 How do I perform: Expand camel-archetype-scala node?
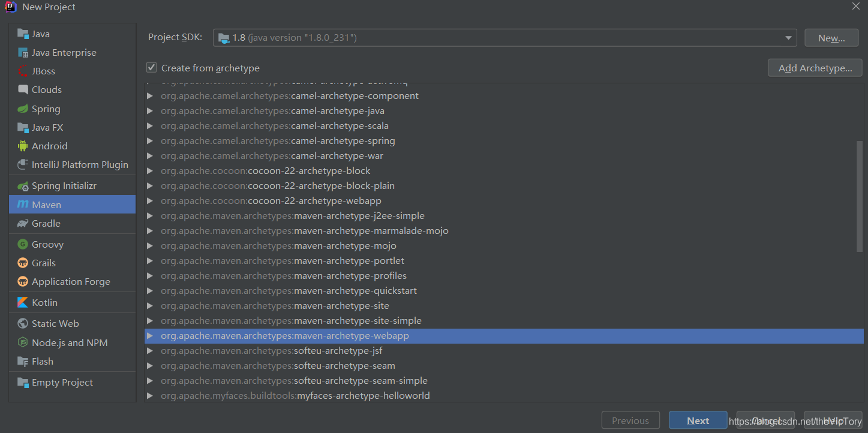149,126
